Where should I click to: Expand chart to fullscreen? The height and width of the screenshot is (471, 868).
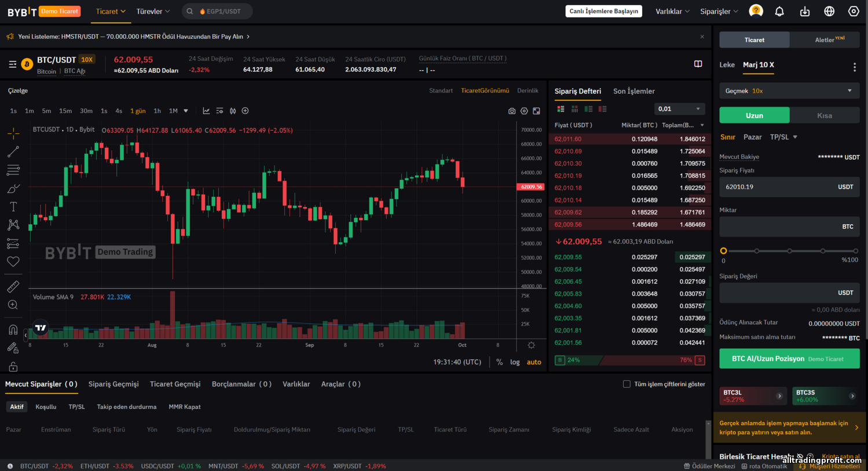(537, 111)
